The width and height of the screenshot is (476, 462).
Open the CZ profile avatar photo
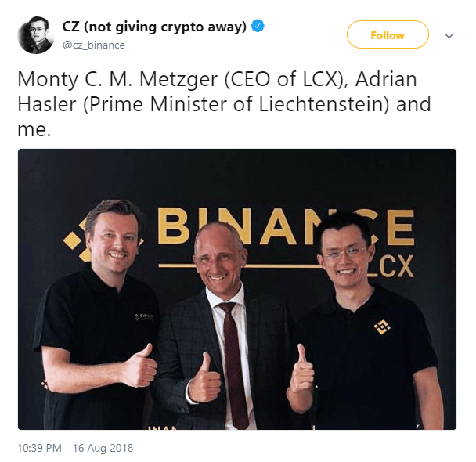coord(36,35)
